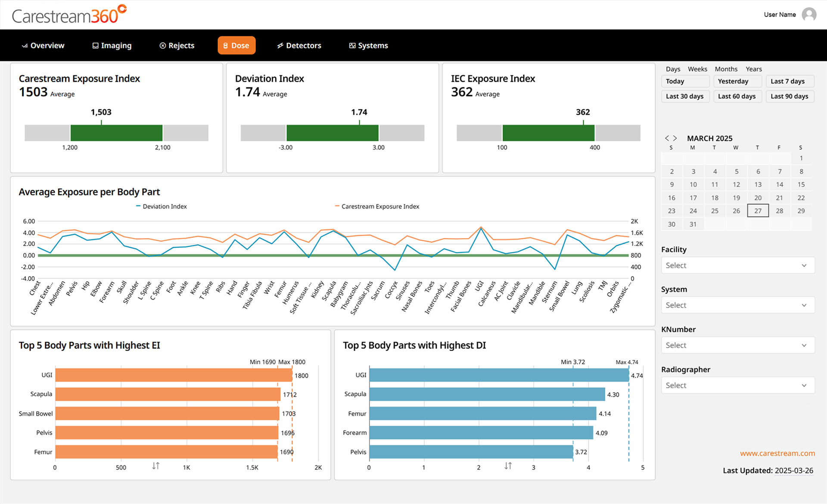Click the UGI bar in Highest EI chart

pos(174,375)
